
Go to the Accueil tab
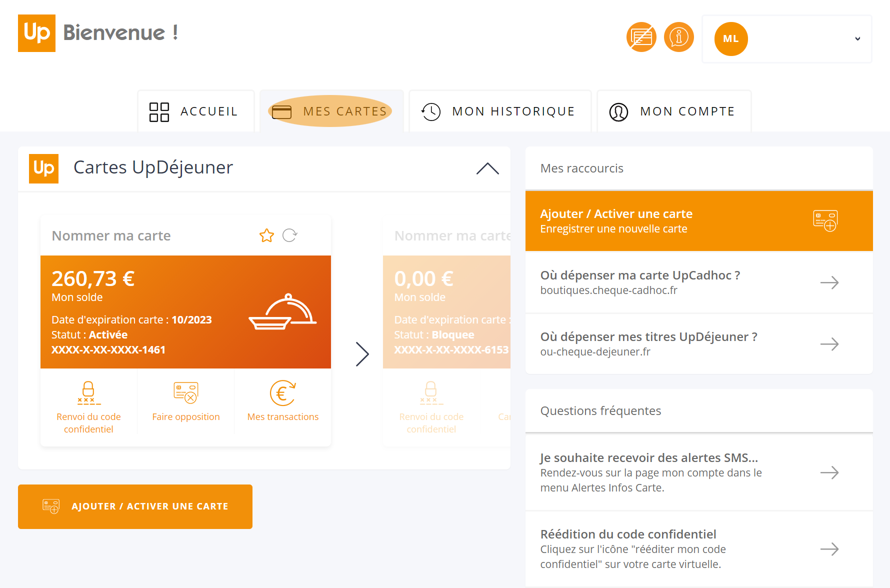(195, 111)
